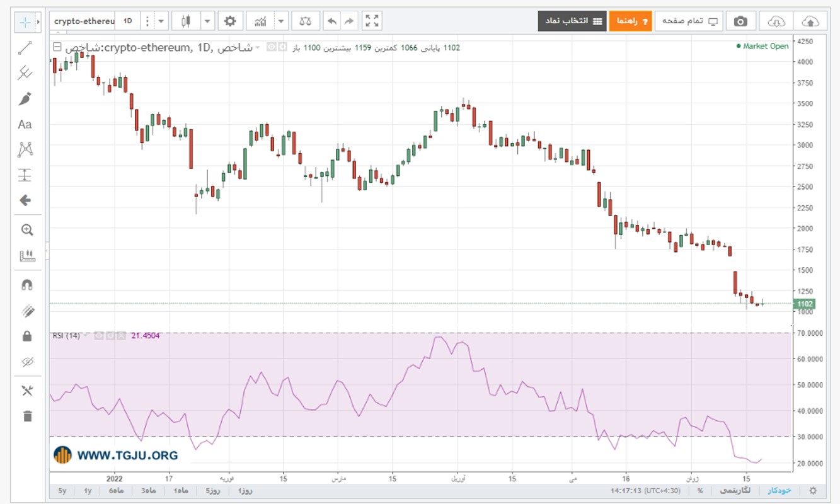The width and height of the screenshot is (840, 504).
Task: Toggle magnet mode snapping
Action: [x=27, y=285]
